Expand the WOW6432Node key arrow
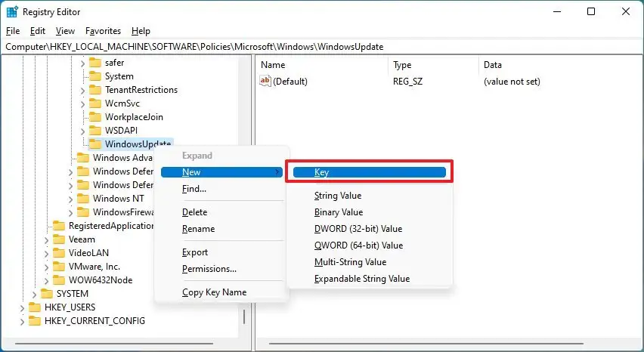Viewport: 644px width, 352px height. tap(46, 280)
